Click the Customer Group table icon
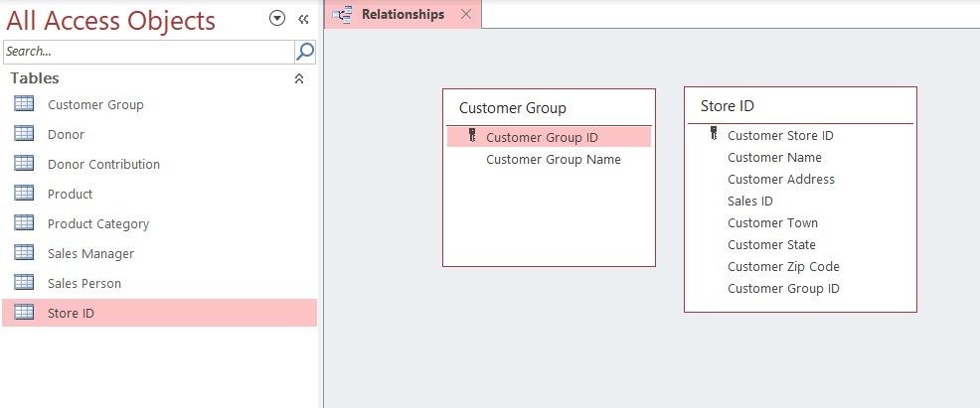Screen dimensions: 980x408 point(24,103)
